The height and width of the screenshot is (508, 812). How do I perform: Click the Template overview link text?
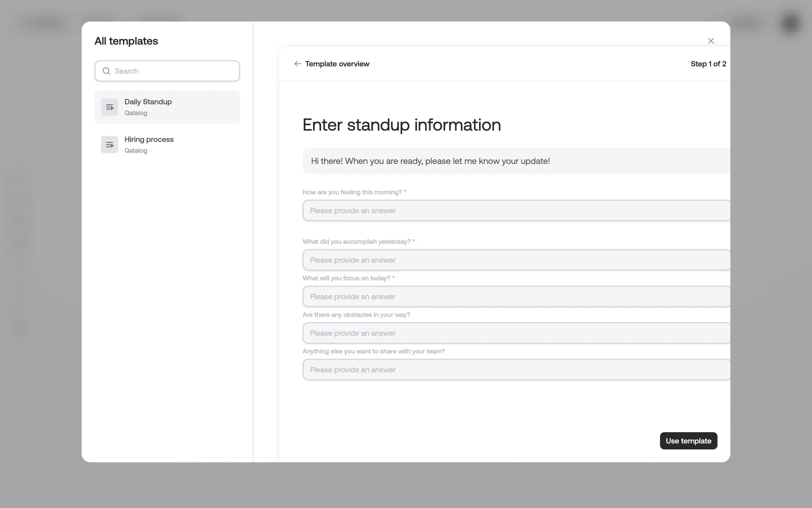point(337,64)
